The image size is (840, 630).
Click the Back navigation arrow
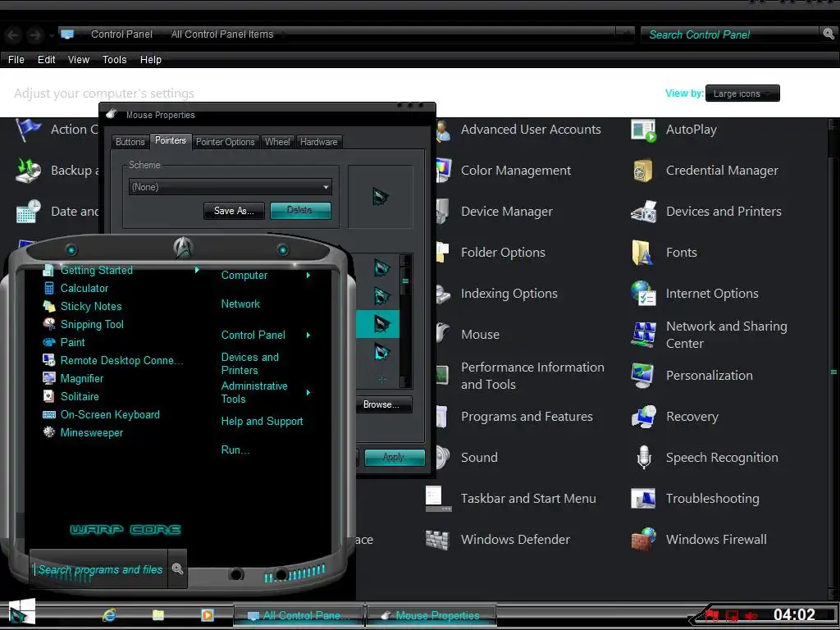[x=13, y=35]
